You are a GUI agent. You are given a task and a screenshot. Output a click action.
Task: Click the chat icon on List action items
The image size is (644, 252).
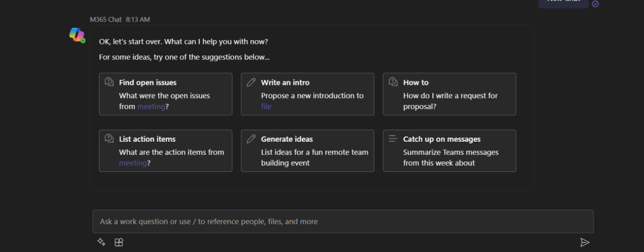(109, 139)
